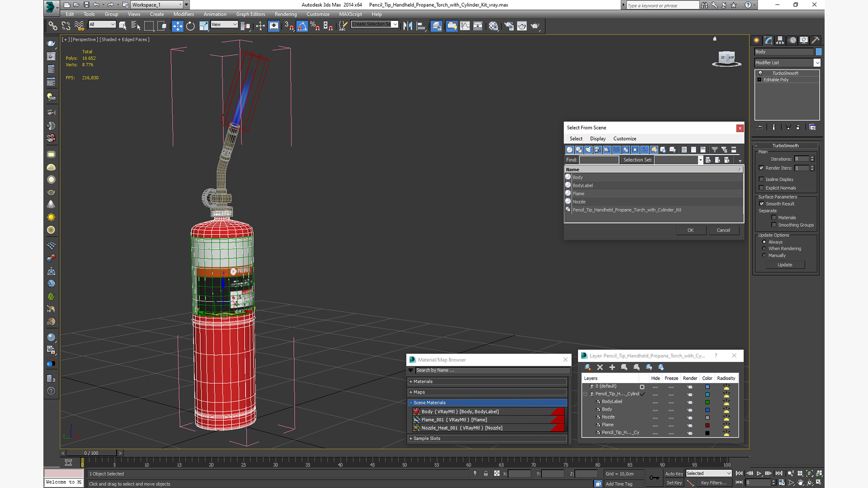Open the Rendering menu

(x=286, y=14)
